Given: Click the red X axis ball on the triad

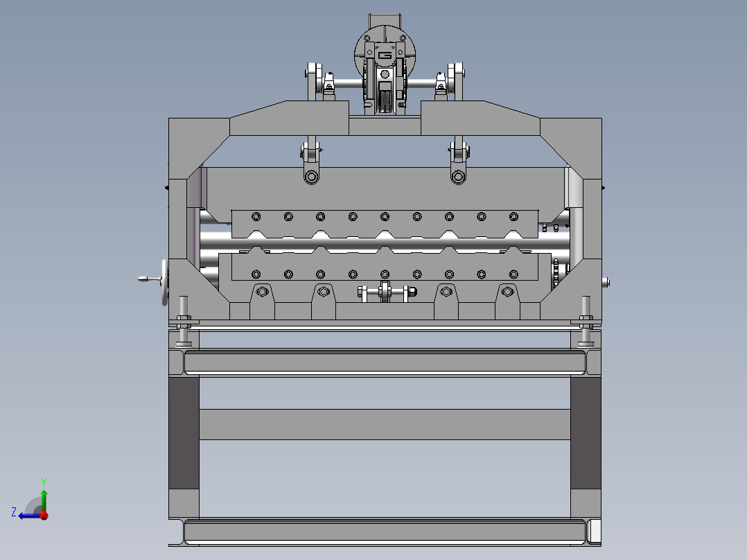Looking at the screenshot, I should [x=44, y=516].
